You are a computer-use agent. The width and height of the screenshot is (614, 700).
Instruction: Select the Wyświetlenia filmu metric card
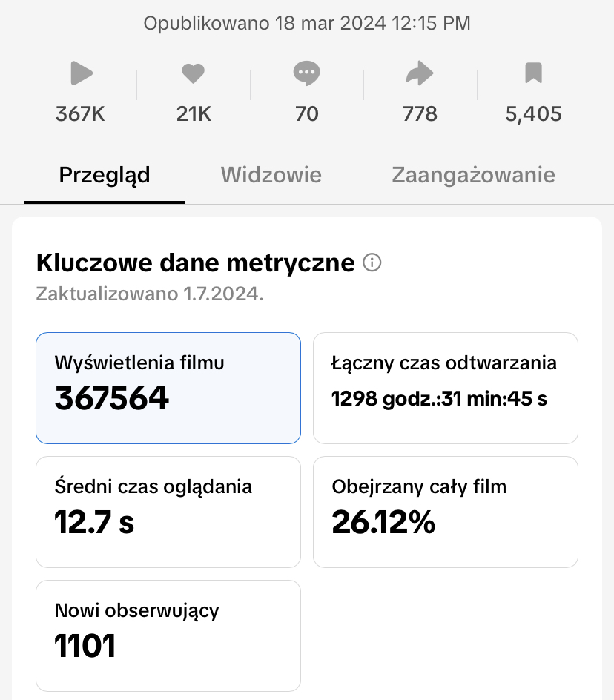point(168,388)
